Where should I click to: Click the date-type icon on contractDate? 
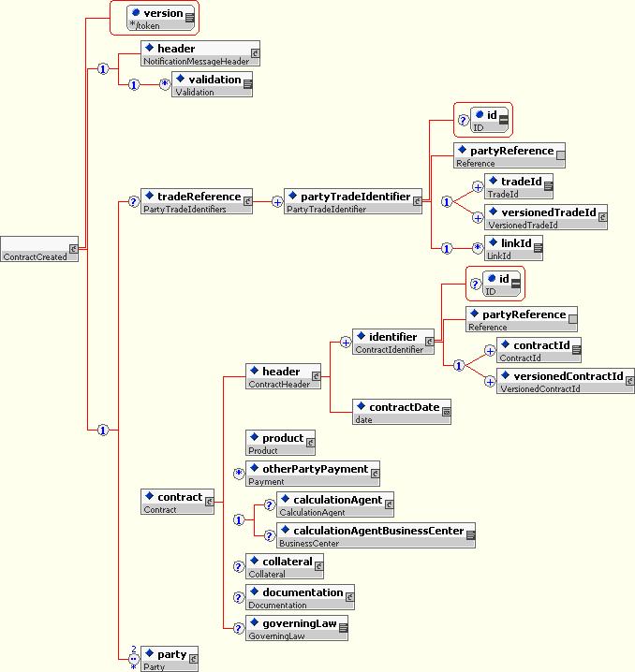click(x=446, y=412)
